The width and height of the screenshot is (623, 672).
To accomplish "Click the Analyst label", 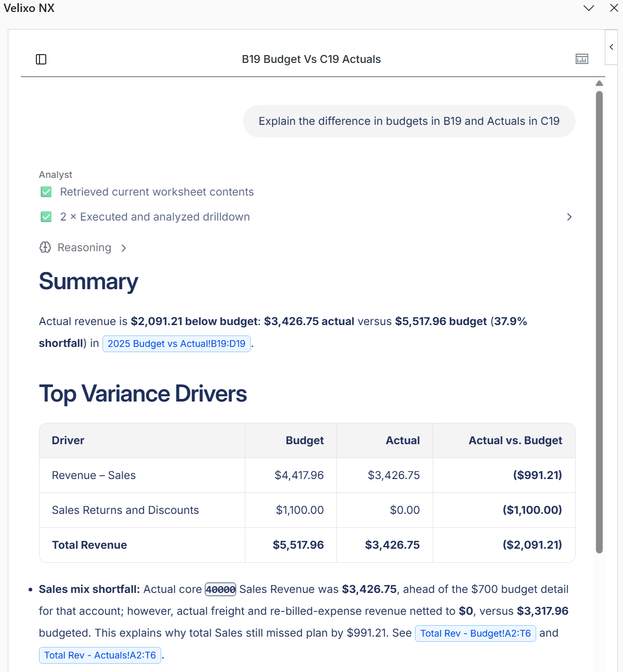I will coord(56,175).
